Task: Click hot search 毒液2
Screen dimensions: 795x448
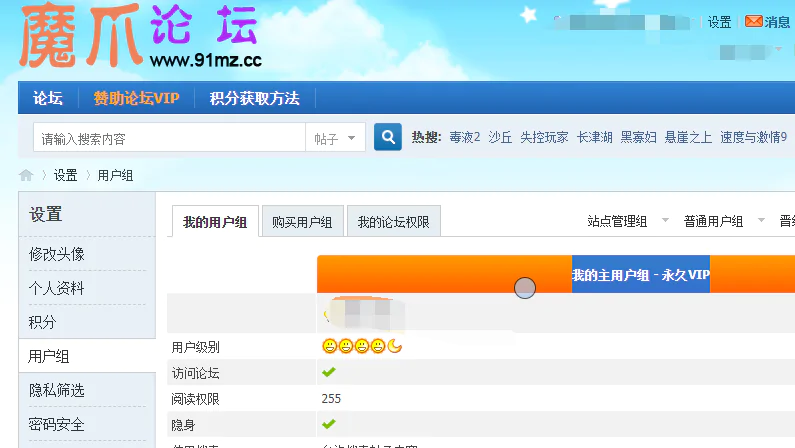Action: pos(464,137)
